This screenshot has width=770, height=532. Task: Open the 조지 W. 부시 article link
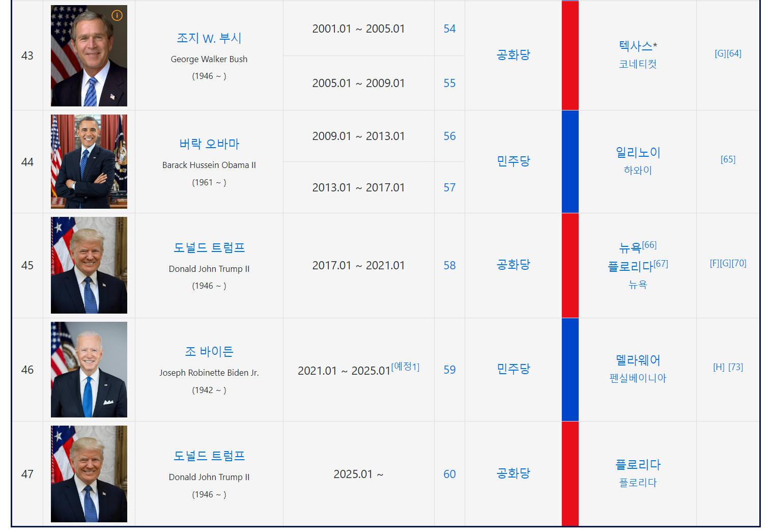[209, 38]
